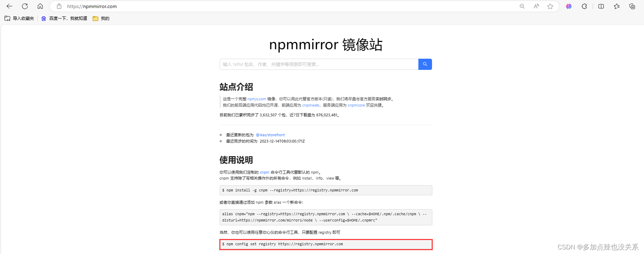Open the browser home page icon
644x254 pixels.
point(40,6)
